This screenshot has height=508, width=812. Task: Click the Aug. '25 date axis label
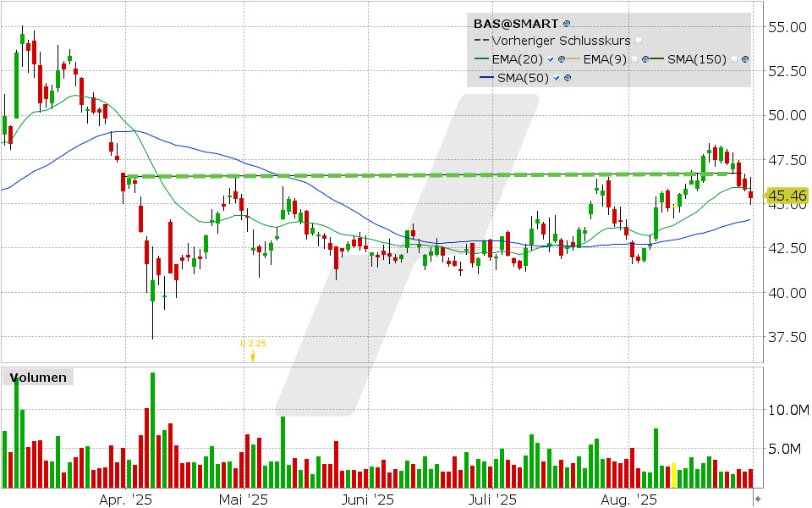(x=628, y=500)
